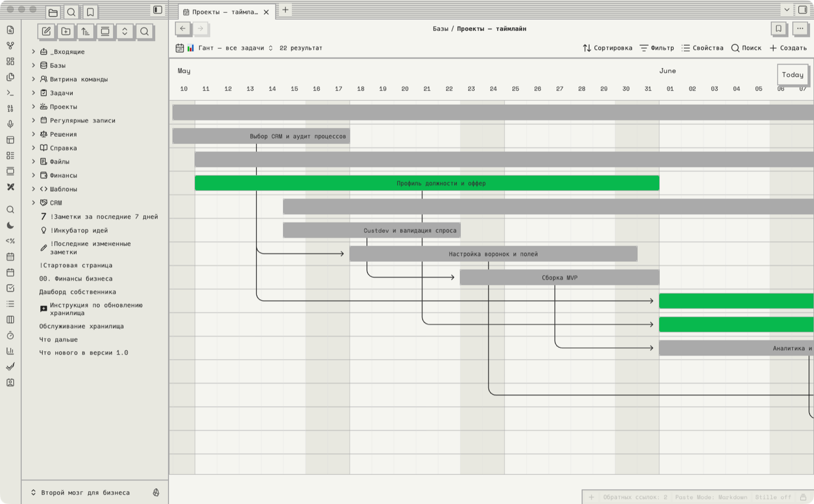Open the search magnifier ribbon icon
Screen dimensions: 814x504
click(10, 210)
